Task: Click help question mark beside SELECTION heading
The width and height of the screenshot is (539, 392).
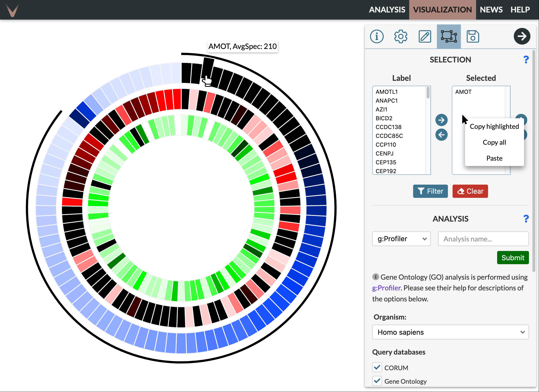Action: (526, 59)
